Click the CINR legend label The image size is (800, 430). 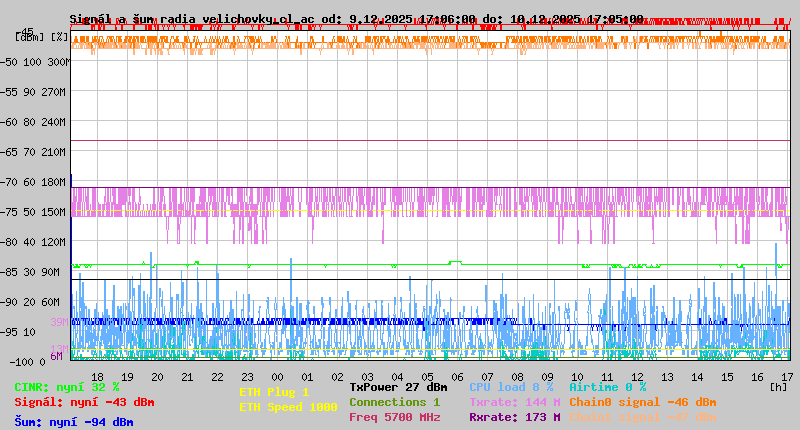66,387
